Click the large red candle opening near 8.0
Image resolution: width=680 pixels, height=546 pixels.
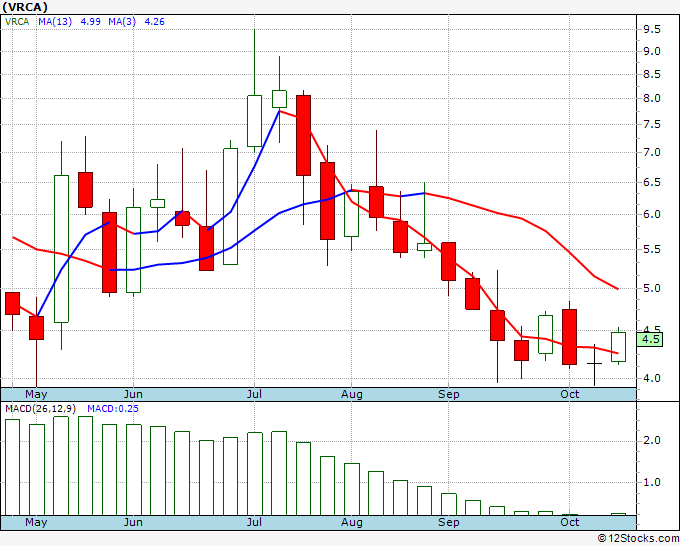click(304, 135)
